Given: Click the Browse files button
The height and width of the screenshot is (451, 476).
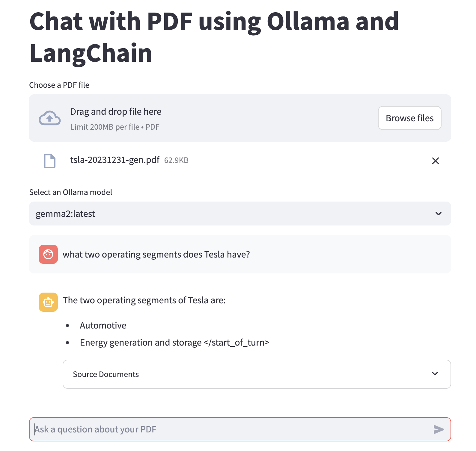Looking at the screenshot, I should 409,118.
